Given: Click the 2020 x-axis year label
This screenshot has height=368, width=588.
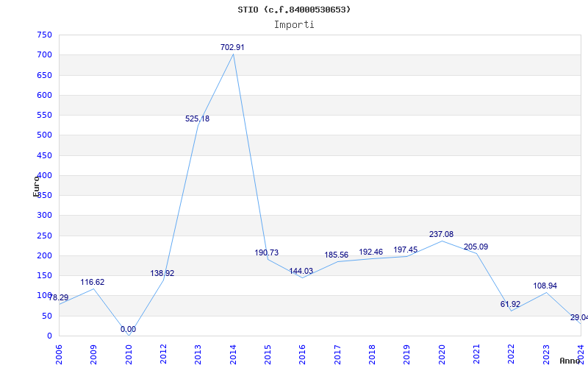Looking at the screenshot, I should (442, 355).
